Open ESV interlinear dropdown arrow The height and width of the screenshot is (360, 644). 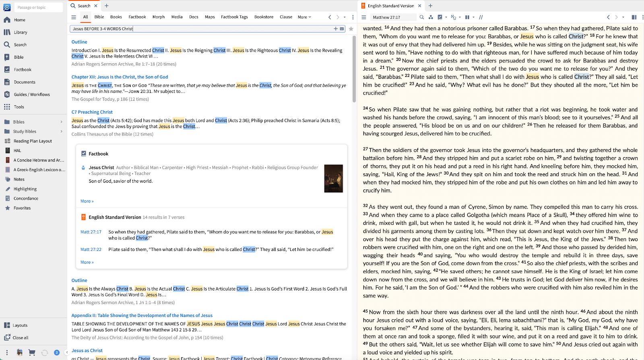pos(460,17)
